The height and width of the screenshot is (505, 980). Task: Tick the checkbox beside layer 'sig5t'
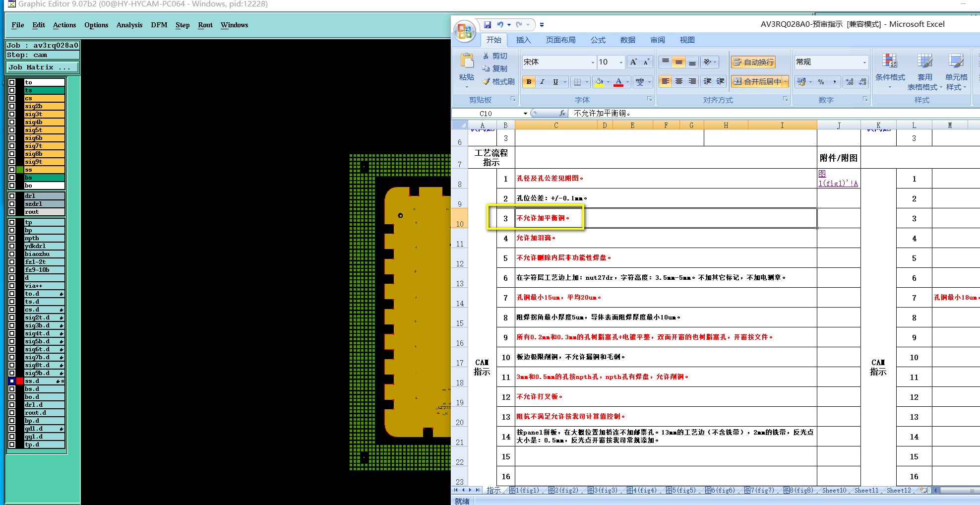[x=12, y=130]
